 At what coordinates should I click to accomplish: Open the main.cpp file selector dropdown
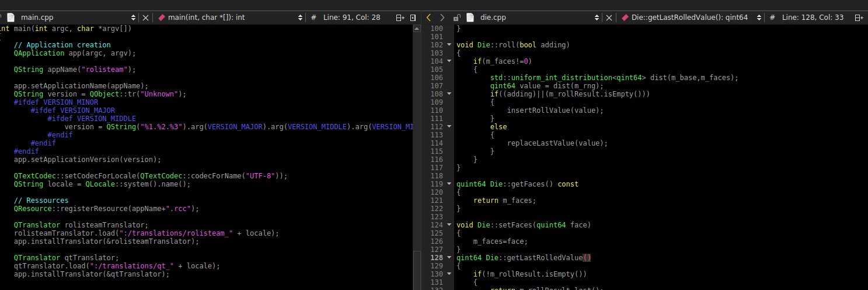coord(134,18)
